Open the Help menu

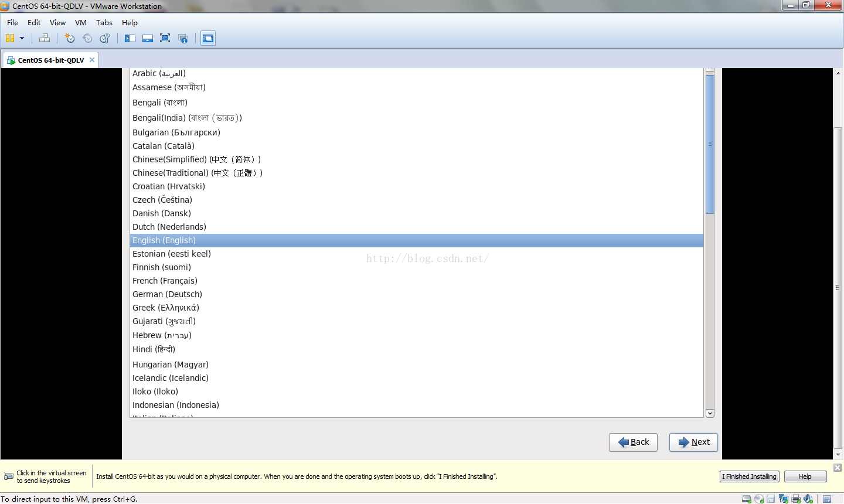tap(130, 22)
